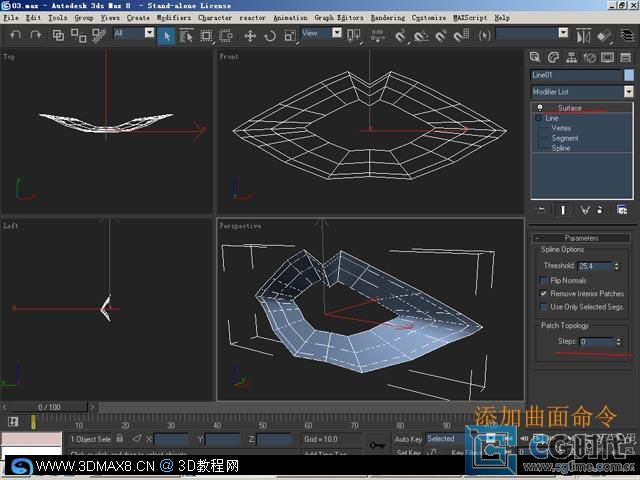Open the Modifier List dropdown
640x480 pixels.
point(629,91)
